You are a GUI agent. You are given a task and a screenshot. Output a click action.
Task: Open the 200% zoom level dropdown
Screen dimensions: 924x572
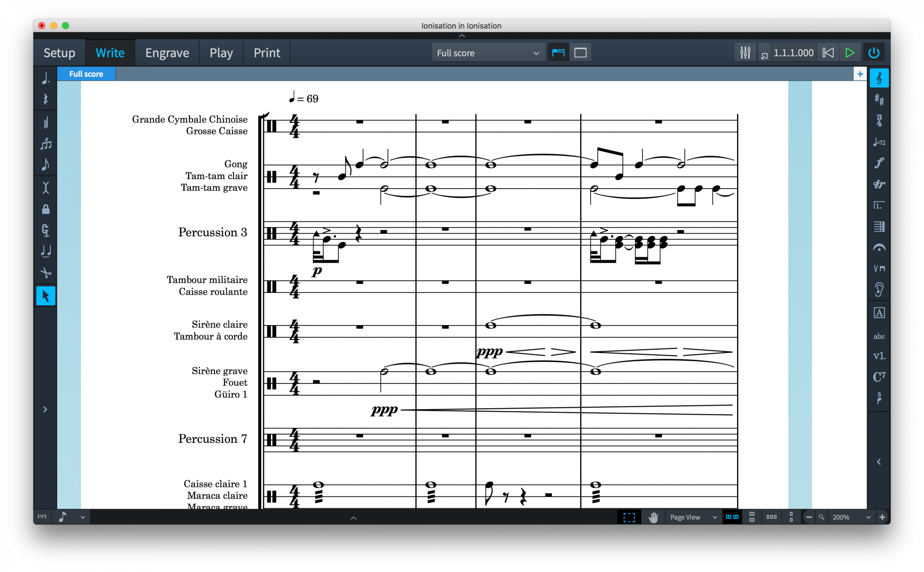coord(851,517)
